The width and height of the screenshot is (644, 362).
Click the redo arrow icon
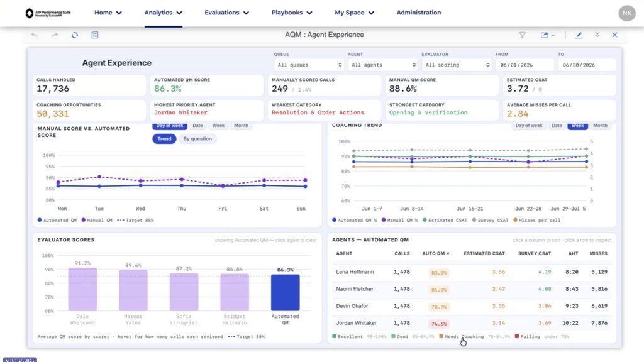pos(55,35)
